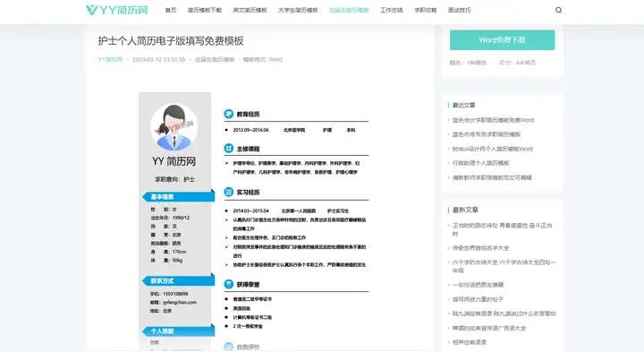Click the 教育经历 section icon in the resume
The height and width of the screenshot is (352, 644).
pyautogui.click(x=229, y=114)
